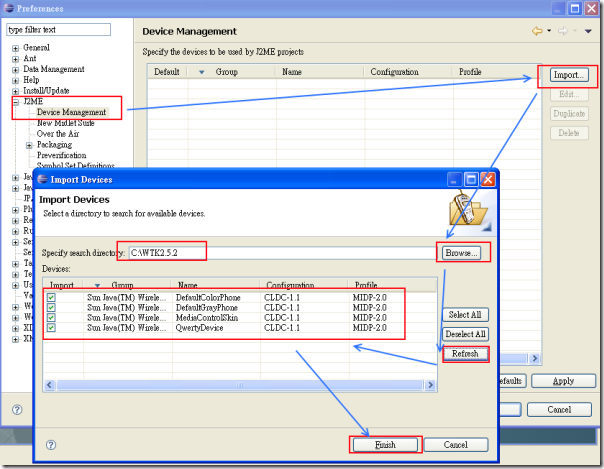The height and width of the screenshot is (469, 604).
Task: Open the view menu triangle in Preferences header
Action: tap(588, 31)
